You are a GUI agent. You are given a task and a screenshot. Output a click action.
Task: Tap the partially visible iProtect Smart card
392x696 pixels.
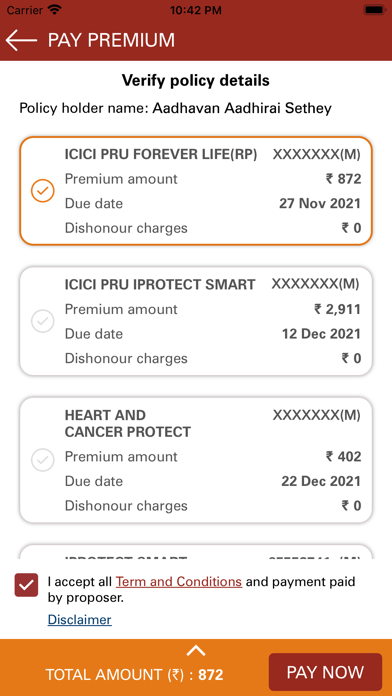[196, 552]
